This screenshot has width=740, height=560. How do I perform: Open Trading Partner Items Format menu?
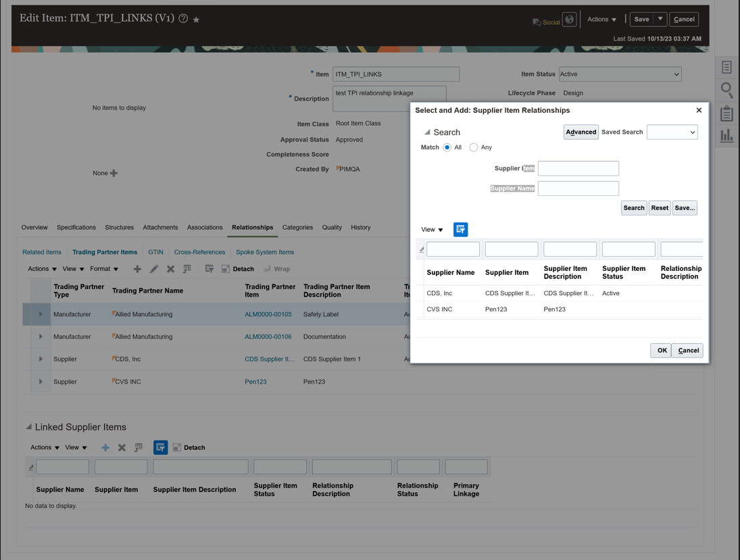[x=104, y=269]
